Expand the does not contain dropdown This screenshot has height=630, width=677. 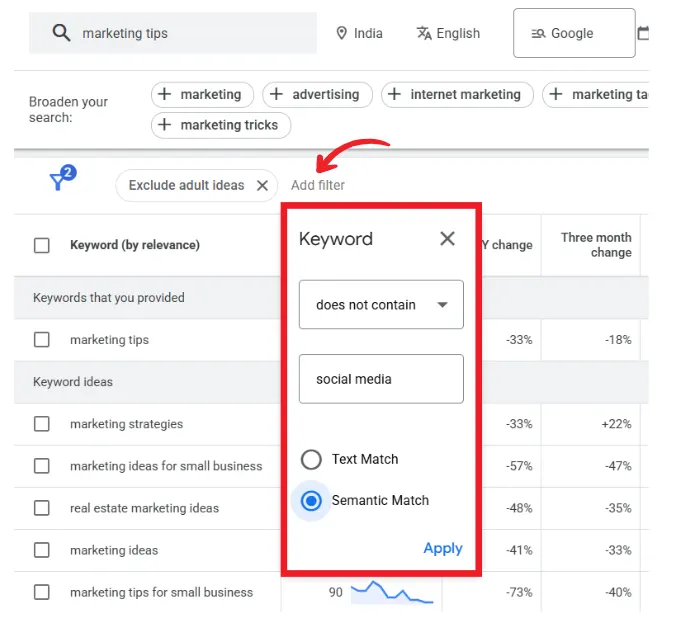pyautogui.click(x=381, y=305)
